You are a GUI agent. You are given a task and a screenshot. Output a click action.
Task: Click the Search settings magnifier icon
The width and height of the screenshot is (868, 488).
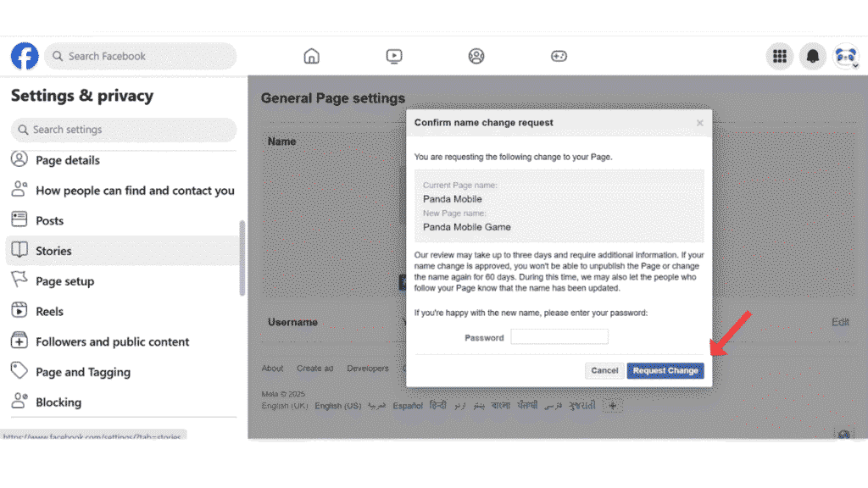tap(23, 130)
